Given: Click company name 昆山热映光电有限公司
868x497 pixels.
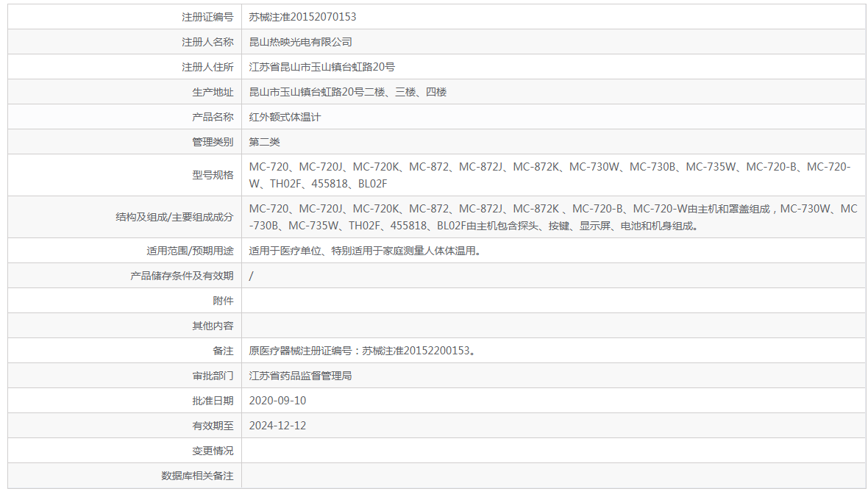Looking at the screenshot, I should [x=301, y=42].
